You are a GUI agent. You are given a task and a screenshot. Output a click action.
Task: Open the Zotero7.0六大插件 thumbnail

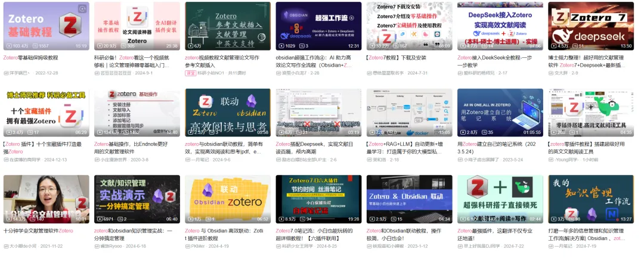click(x=318, y=200)
